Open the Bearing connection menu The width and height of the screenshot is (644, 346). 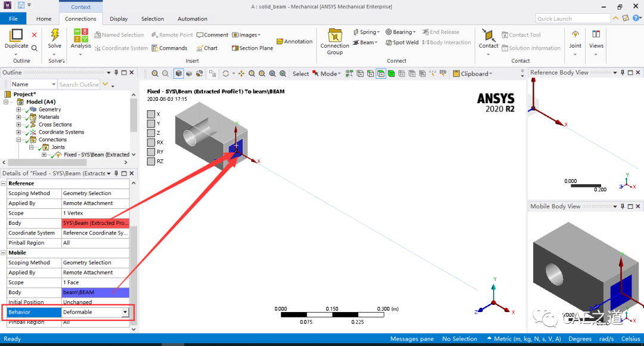[401, 32]
